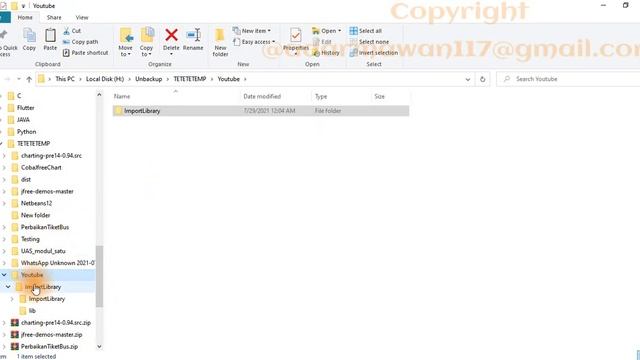Click Select all in ribbon
The image size is (640, 360).
point(366,31)
